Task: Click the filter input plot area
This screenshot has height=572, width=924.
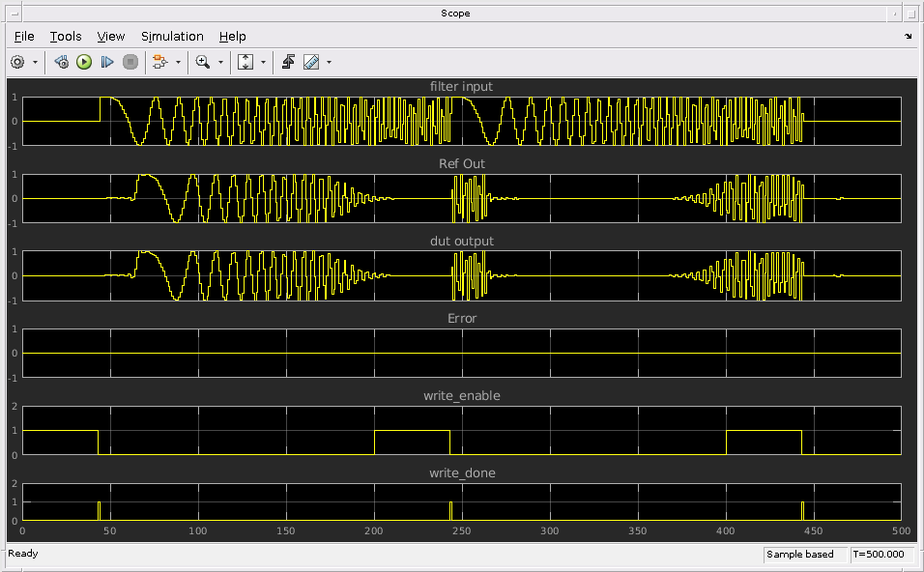Action: point(461,121)
